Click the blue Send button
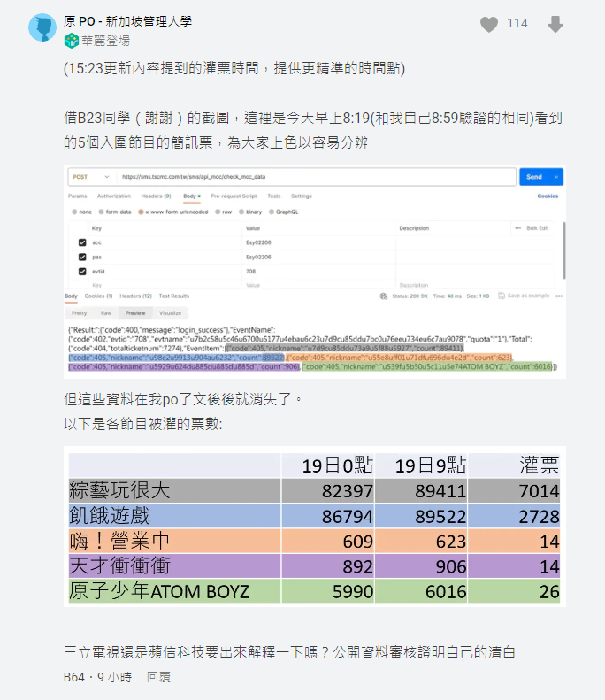The image size is (605, 700). pyautogui.click(x=534, y=177)
